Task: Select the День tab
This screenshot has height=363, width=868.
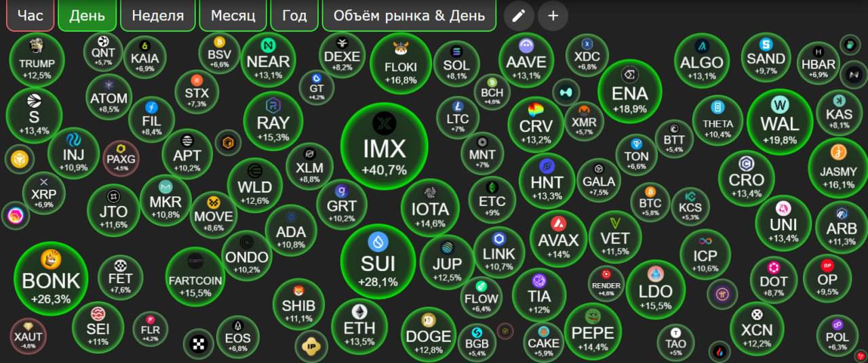Action: (x=87, y=16)
